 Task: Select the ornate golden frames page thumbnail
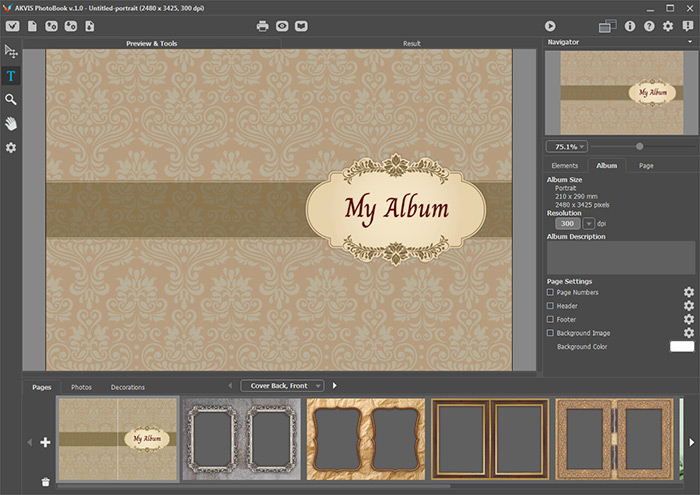(614, 439)
